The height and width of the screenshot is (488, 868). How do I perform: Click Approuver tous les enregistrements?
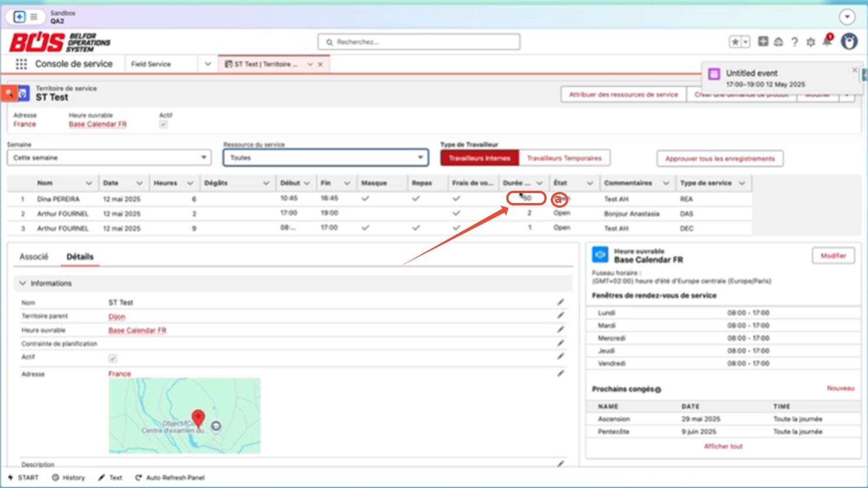(720, 159)
